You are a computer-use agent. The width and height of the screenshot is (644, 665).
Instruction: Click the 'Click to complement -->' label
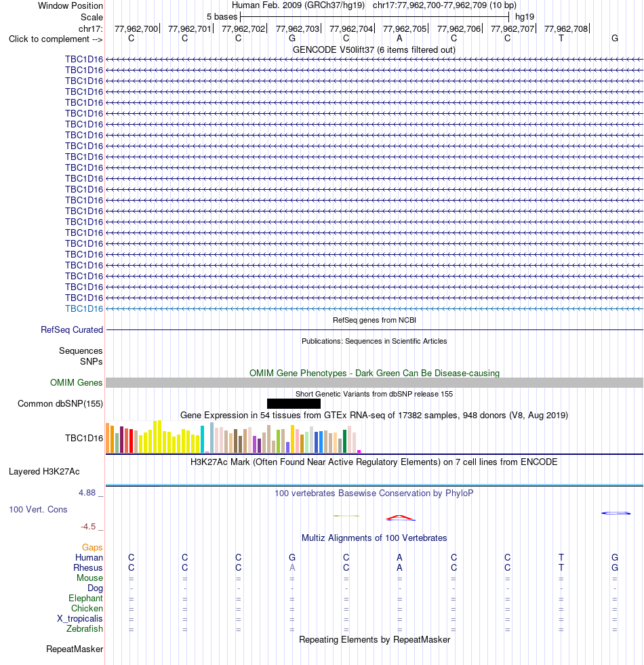(56, 39)
